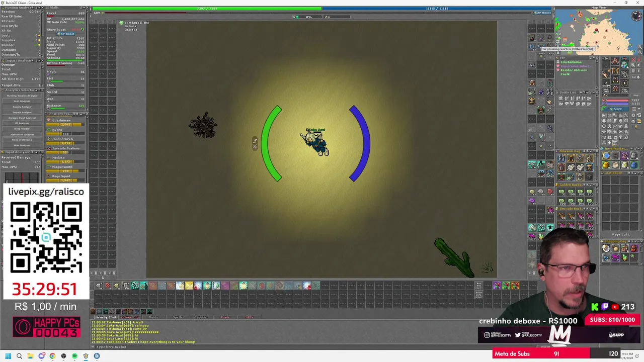This screenshot has height=362, width=644.
Task: Click the green health bar at top
Action: [207, 9]
